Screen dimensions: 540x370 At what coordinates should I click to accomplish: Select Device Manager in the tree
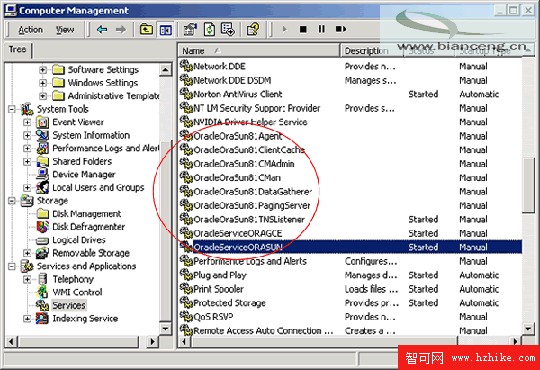[x=84, y=175]
